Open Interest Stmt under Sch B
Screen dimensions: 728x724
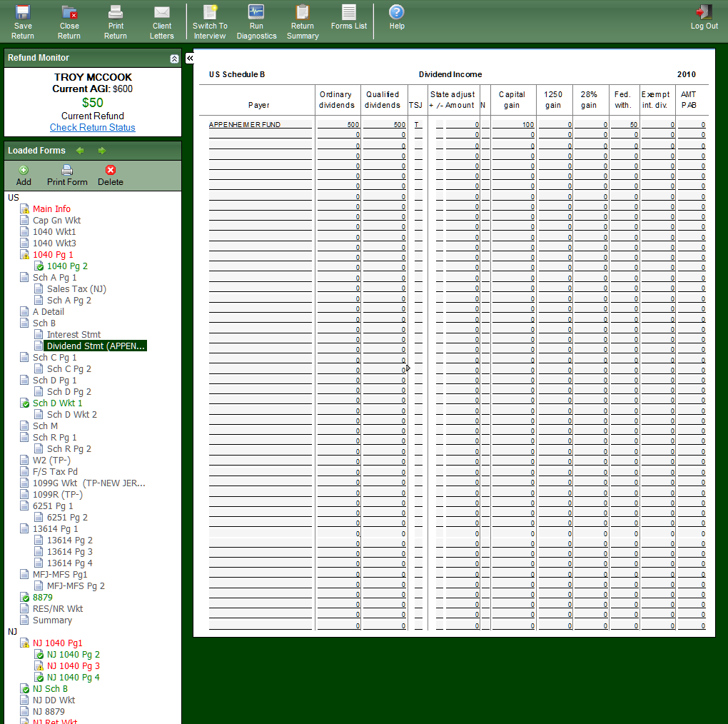point(74,335)
